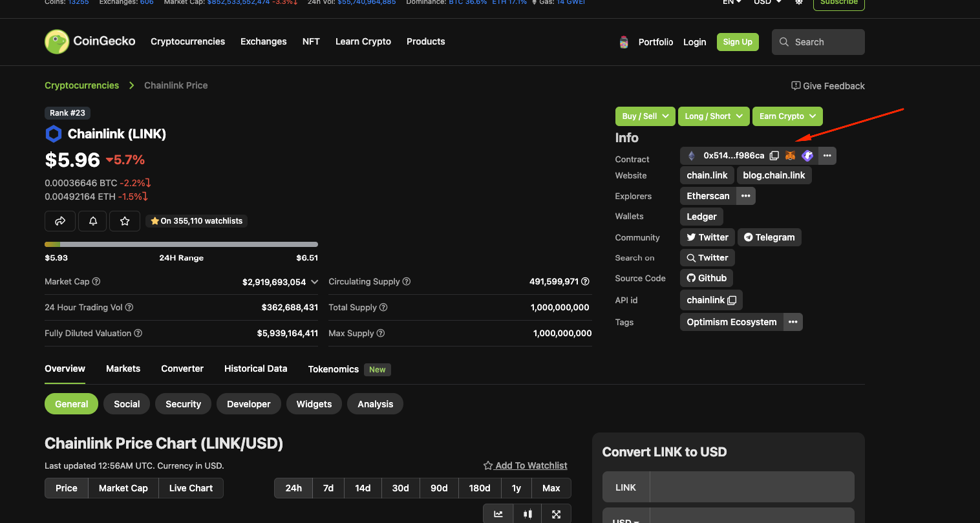
Task: Open the Github source code link
Action: (707, 278)
